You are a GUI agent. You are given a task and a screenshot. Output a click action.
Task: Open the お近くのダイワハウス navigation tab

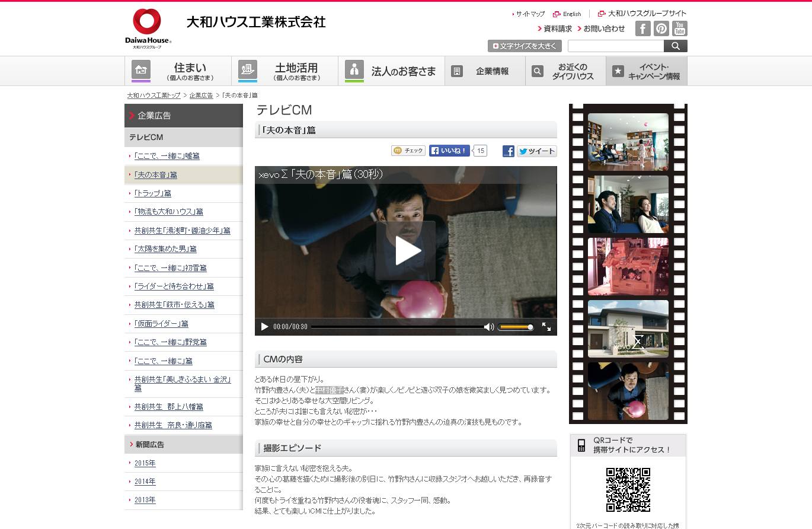coord(565,71)
